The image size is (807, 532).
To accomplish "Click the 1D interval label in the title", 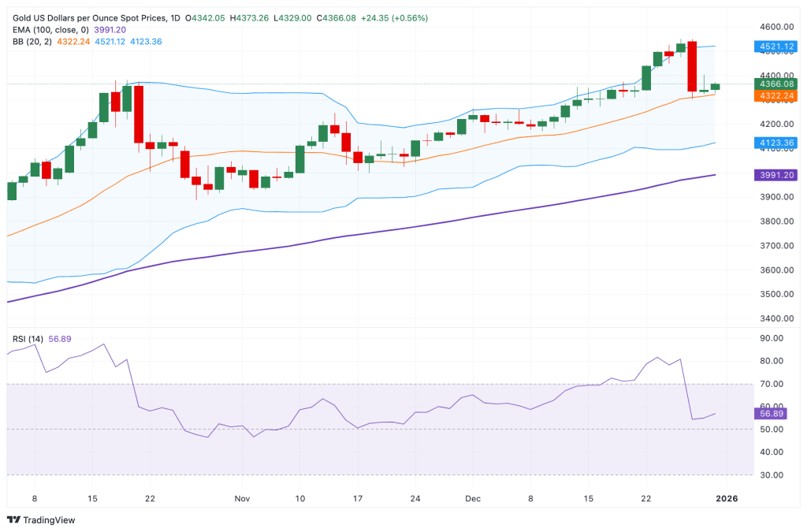I will coord(175,18).
